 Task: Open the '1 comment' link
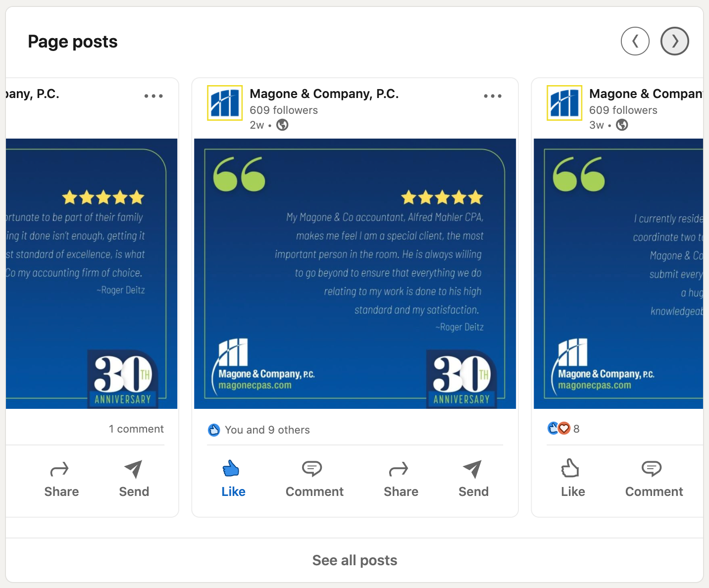136,429
